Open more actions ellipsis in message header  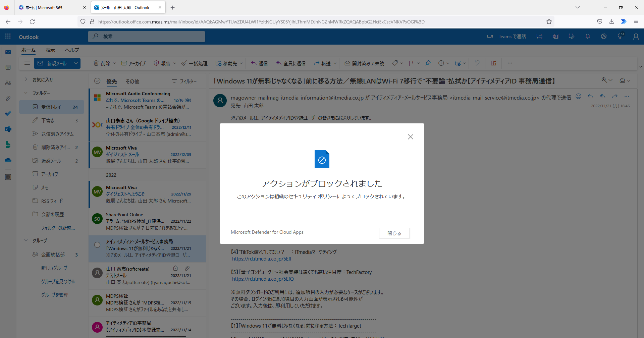(627, 96)
